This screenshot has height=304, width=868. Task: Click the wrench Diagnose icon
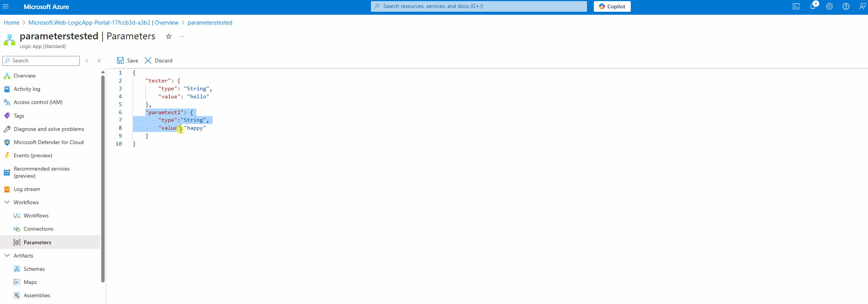point(7,129)
